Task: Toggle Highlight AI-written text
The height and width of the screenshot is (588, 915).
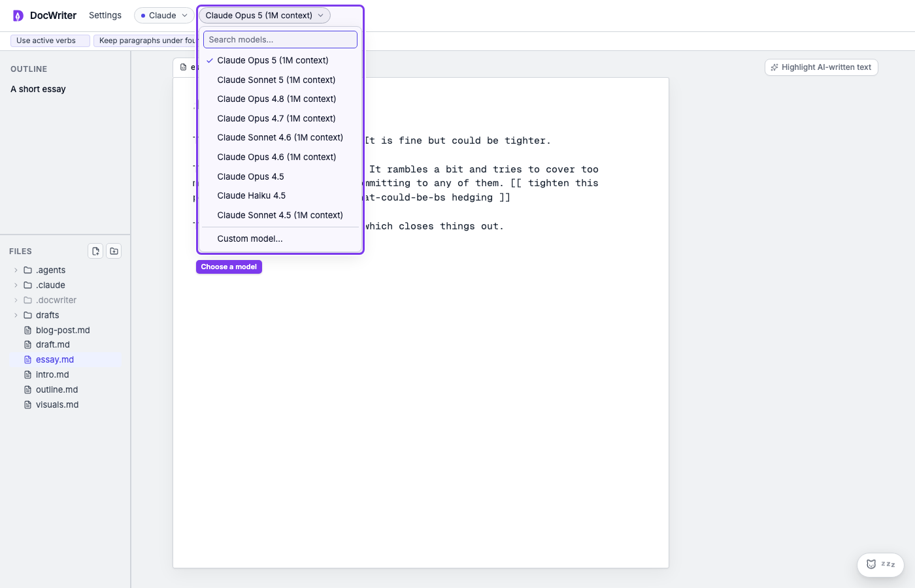Action: (x=821, y=67)
